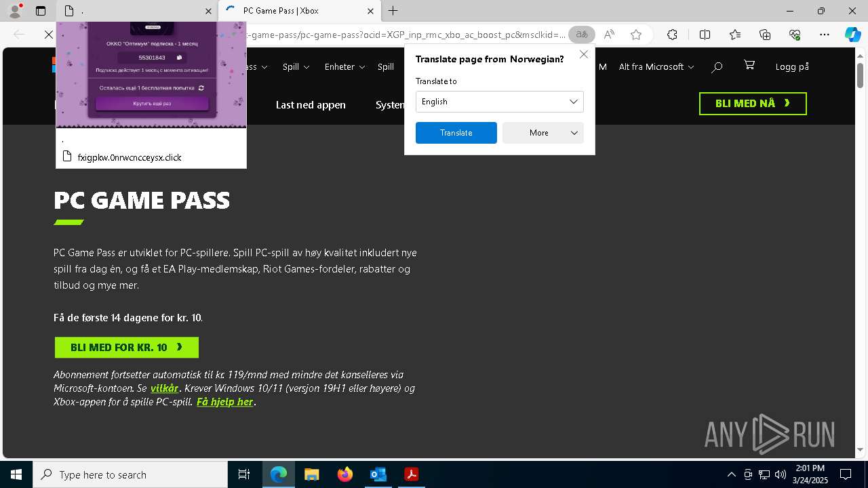The image size is (868, 488).
Task: Click the PC GAME PASS heading
Action: 142,201
